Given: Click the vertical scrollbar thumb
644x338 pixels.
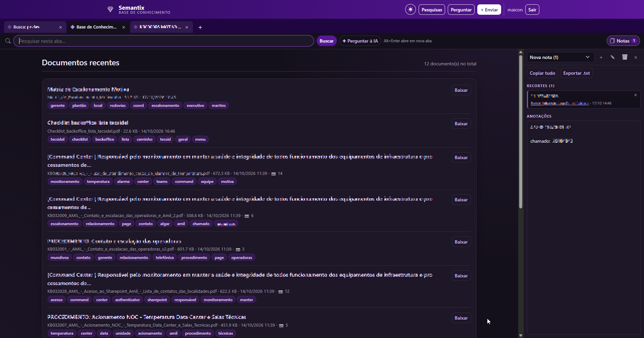Looking at the screenshot, I should (521, 132).
